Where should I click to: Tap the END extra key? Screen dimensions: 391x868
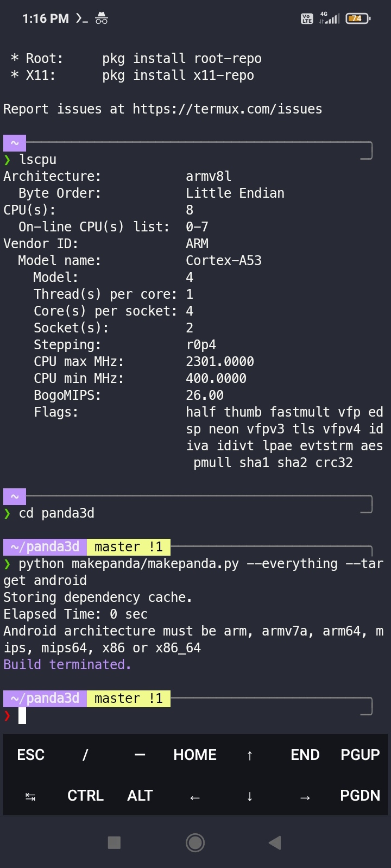tap(305, 754)
